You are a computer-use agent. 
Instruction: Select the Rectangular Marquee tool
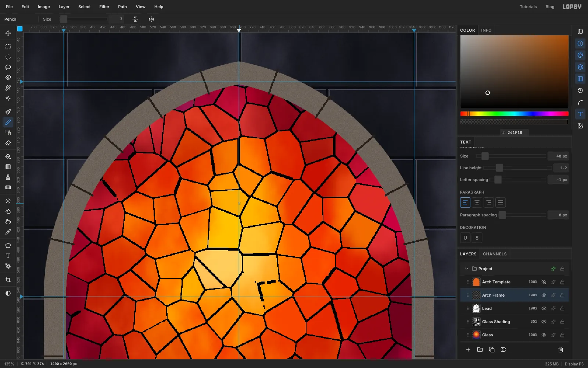(x=8, y=47)
